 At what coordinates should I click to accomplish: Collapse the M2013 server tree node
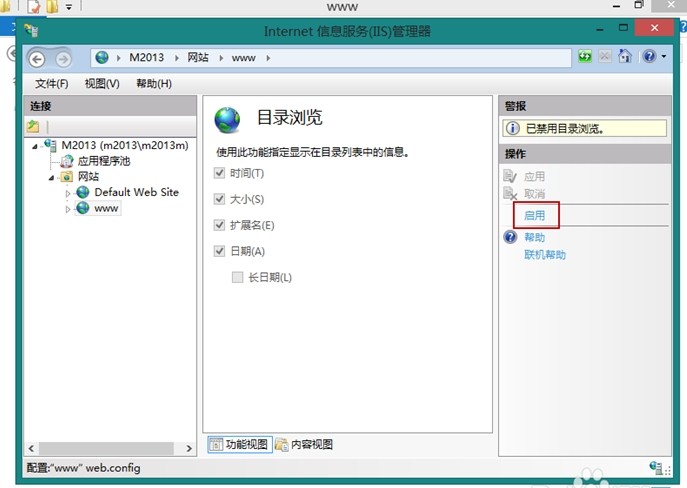pos(35,146)
